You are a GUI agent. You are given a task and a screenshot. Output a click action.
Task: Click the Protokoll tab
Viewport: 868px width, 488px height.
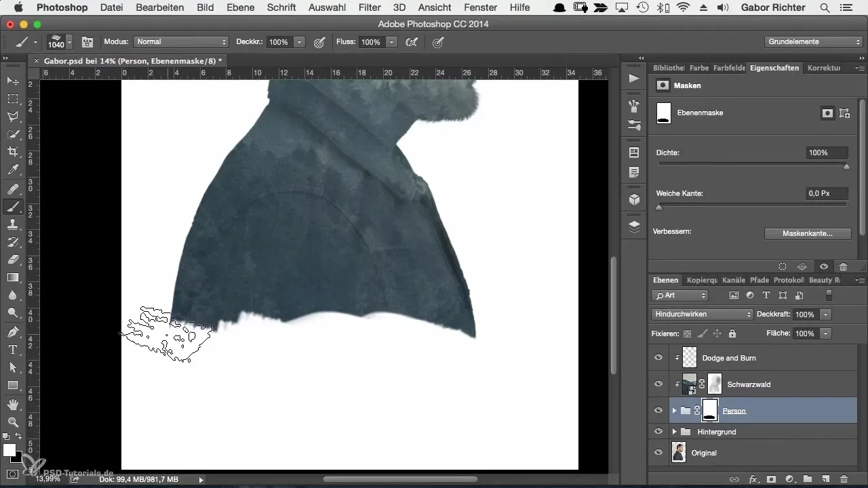(x=789, y=280)
